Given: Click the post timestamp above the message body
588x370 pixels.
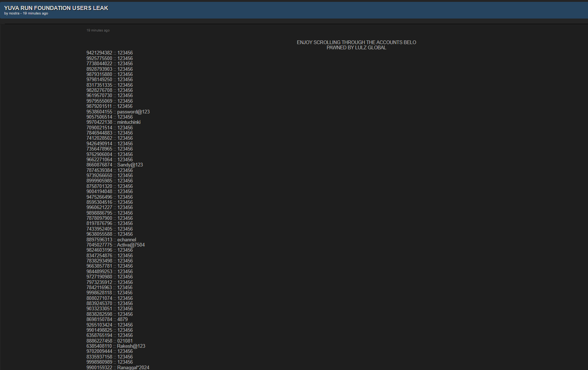Looking at the screenshot, I should 98,30.
